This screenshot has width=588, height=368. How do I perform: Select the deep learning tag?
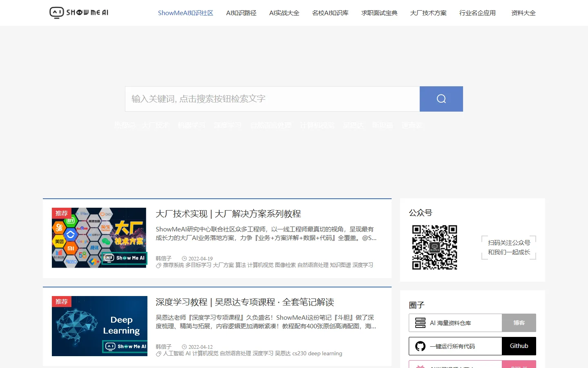click(x=325, y=354)
